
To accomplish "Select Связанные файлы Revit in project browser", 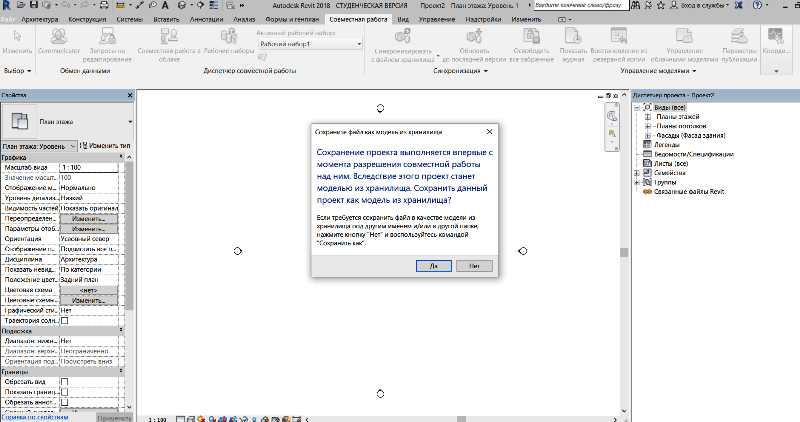I will (x=689, y=192).
